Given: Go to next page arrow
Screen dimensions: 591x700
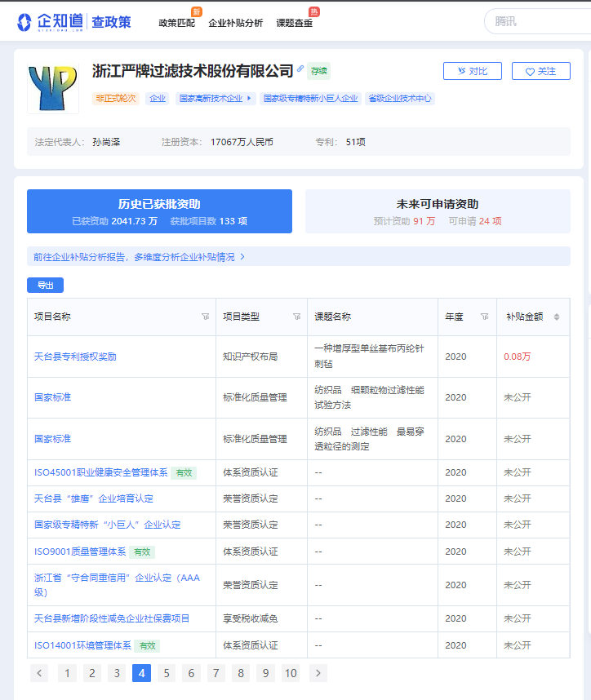Looking at the screenshot, I should (x=318, y=673).
